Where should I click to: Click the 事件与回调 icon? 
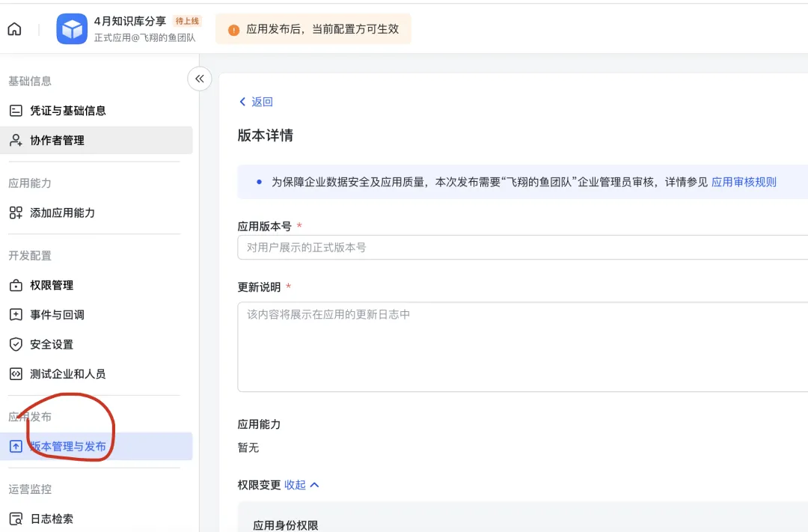pos(16,315)
